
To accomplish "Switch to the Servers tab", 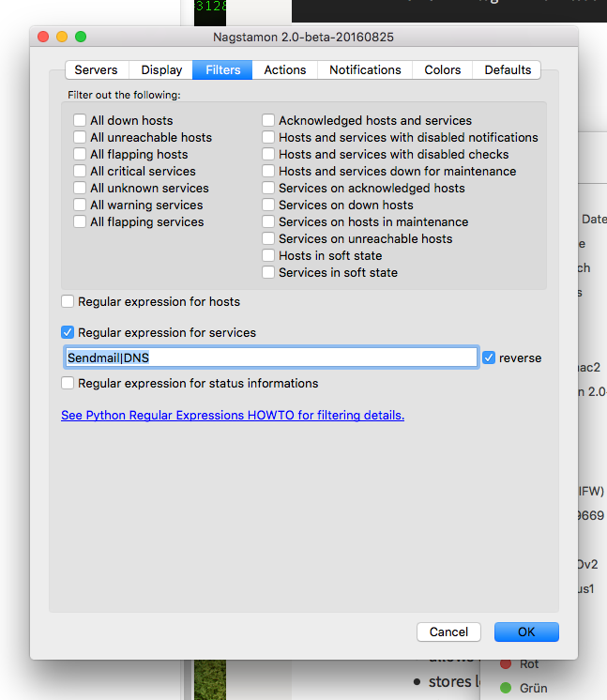I will (97, 69).
